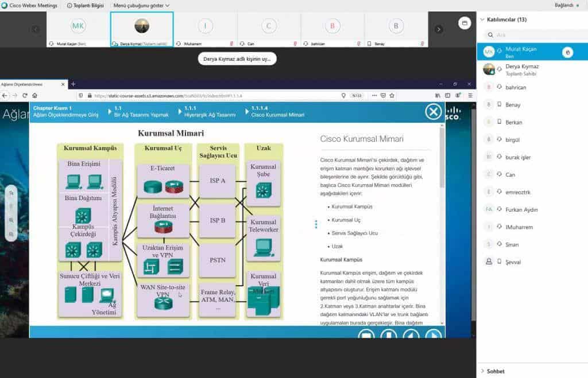
Task: Click the zoom-in magnifier in floating toolbar
Action: [11, 220]
